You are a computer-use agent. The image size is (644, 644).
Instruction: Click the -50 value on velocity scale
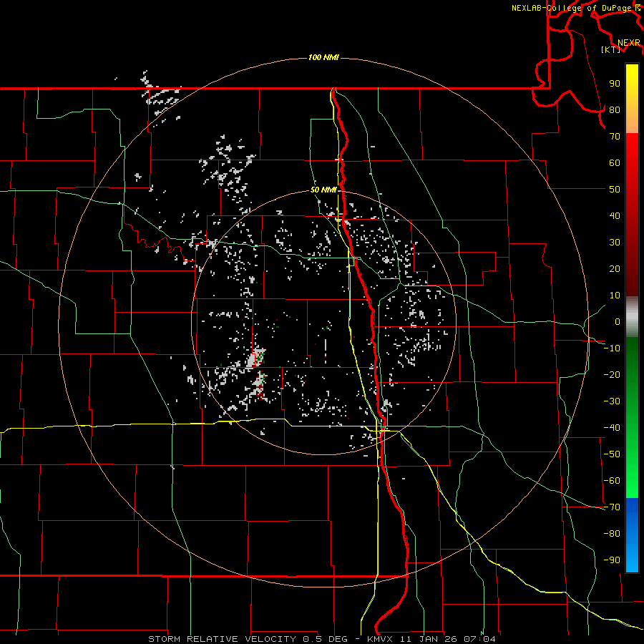click(612, 454)
